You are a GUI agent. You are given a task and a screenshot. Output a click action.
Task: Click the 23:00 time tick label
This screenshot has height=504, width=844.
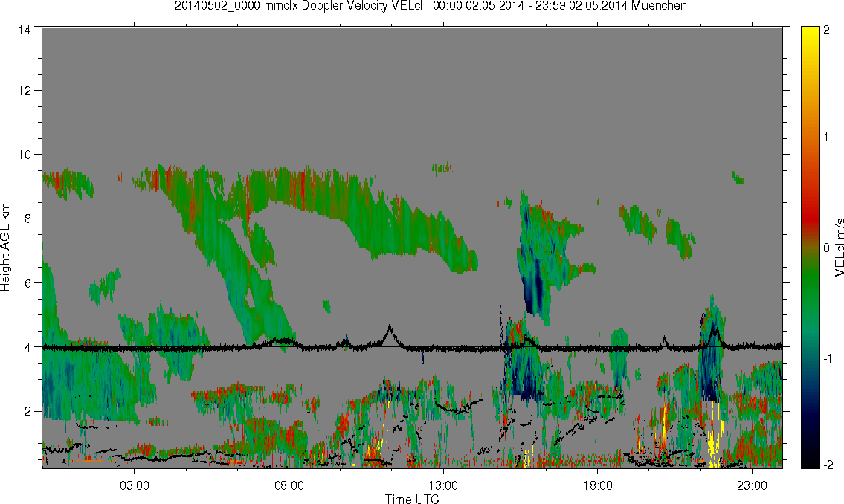753,485
